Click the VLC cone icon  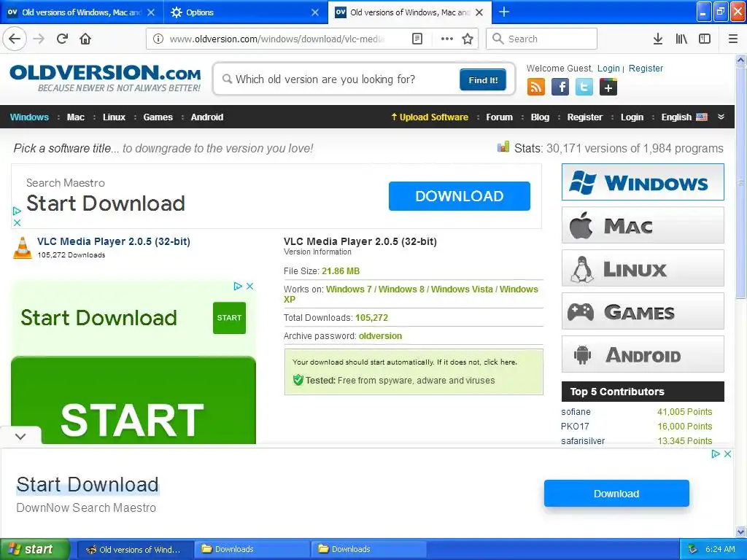tap(23, 248)
